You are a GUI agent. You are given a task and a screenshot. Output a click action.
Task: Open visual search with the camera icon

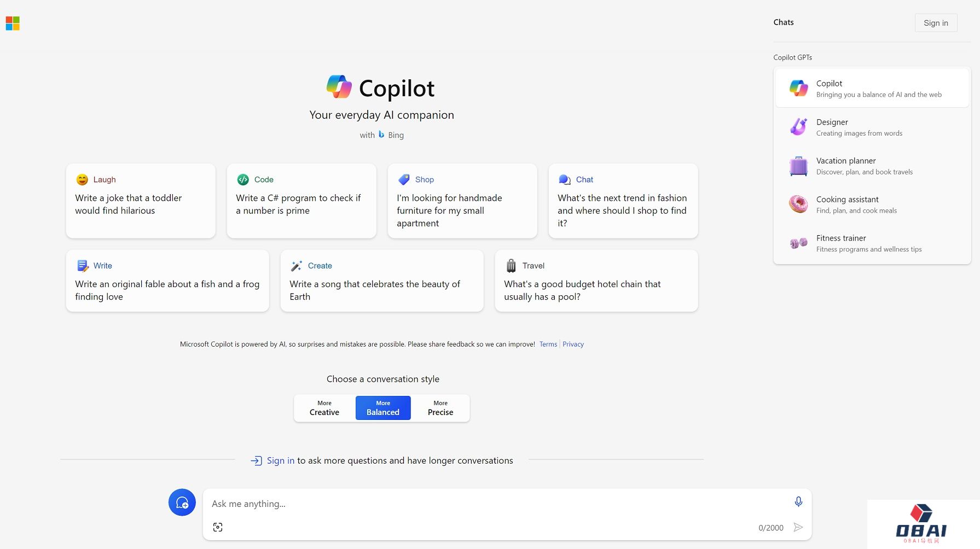[217, 527]
